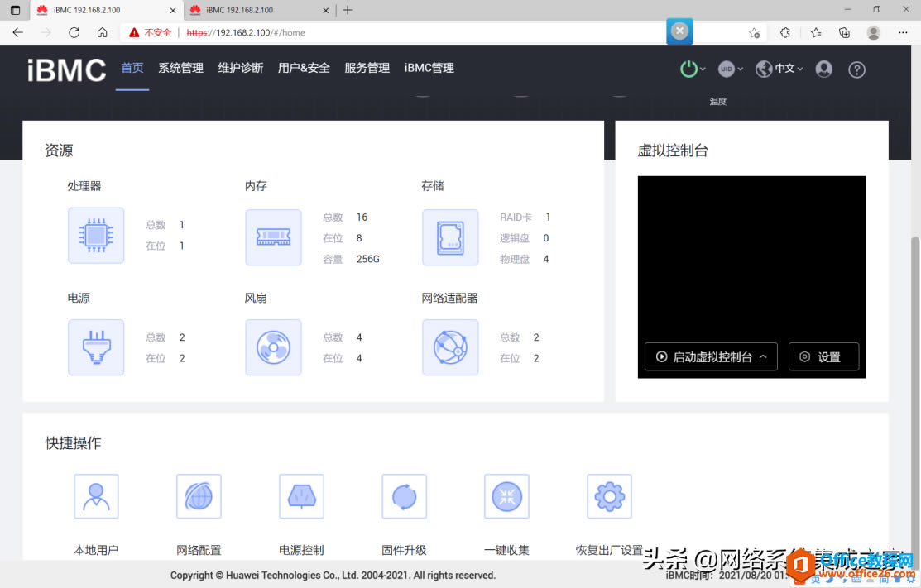Image resolution: width=921 pixels, height=588 pixels.
Task: Open the 固件升级 firmware upgrade shortcut
Action: click(x=404, y=496)
